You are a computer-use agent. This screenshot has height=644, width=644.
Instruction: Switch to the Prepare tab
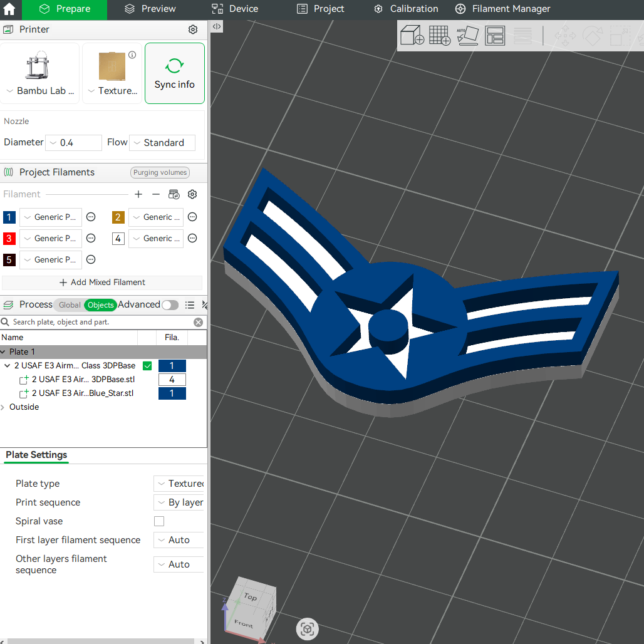(x=65, y=9)
